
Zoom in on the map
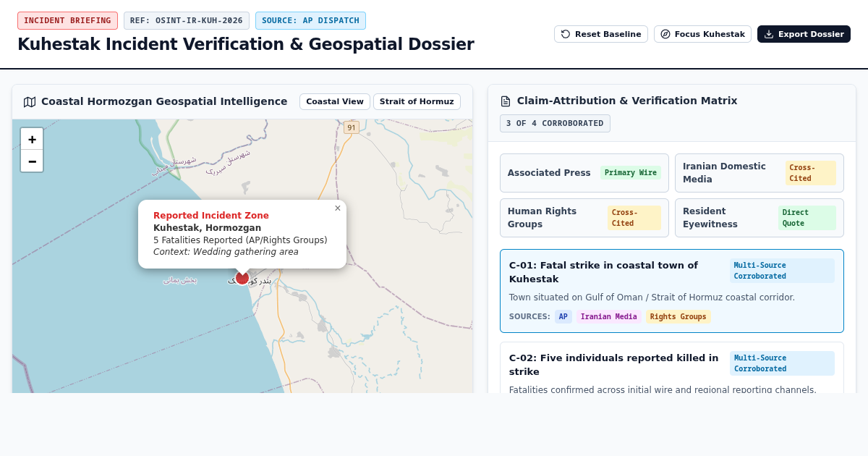32,139
